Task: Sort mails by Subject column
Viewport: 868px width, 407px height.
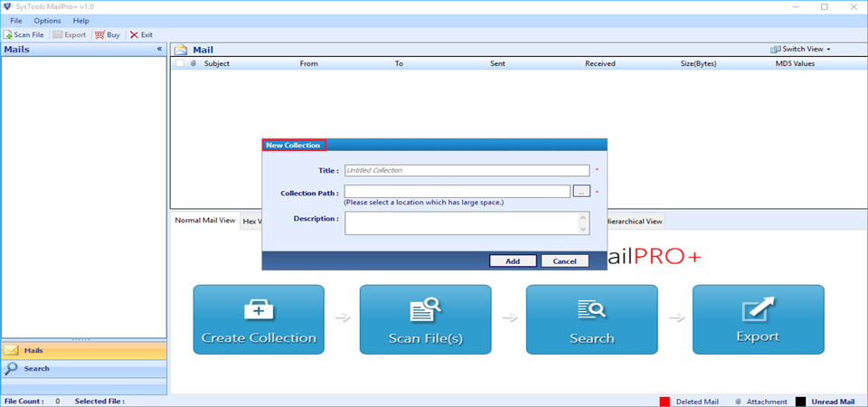Action: [x=217, y=63]
